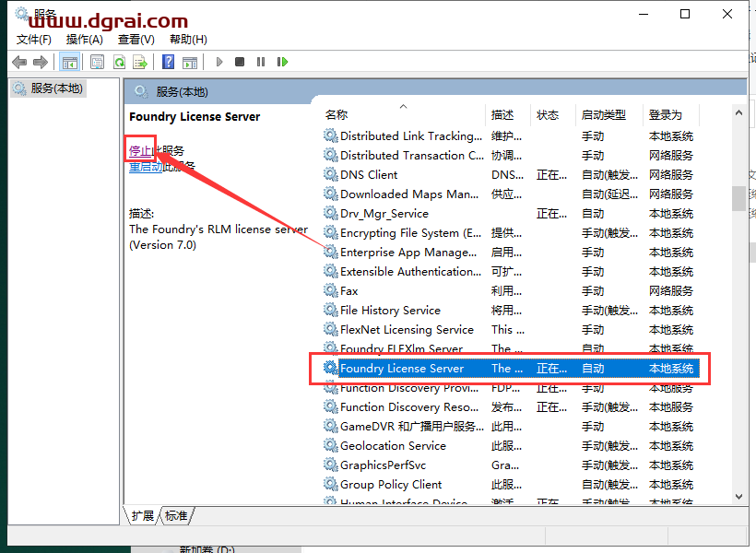Select the FlexNet Licensing Service row
Image resolution: width=756 pixels, height=553 pixels.
coord(406,330)
